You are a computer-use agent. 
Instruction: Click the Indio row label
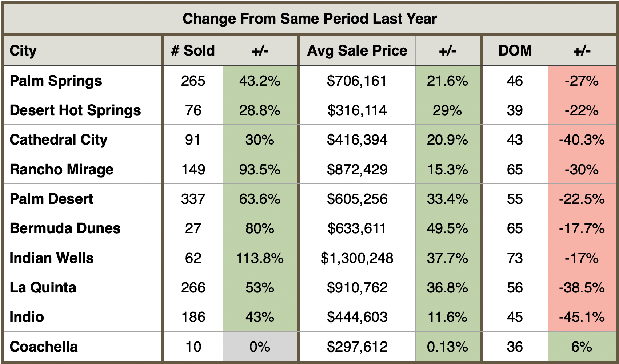(27, 317)
